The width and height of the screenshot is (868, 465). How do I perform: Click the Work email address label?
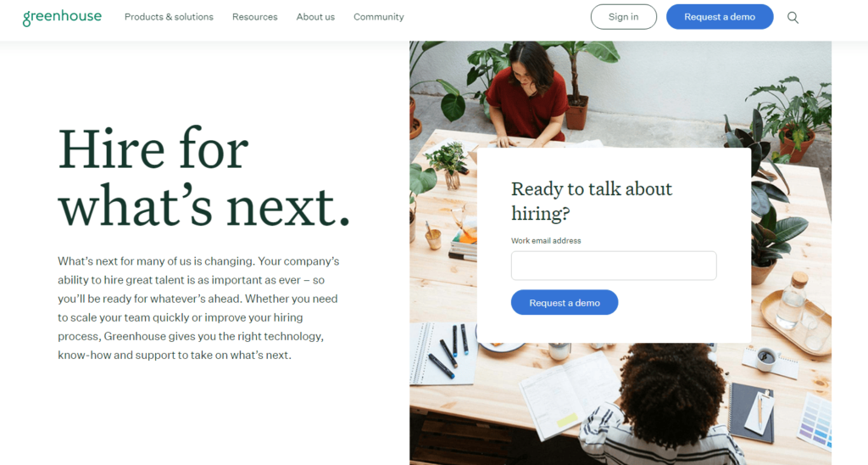pos(546,240)
